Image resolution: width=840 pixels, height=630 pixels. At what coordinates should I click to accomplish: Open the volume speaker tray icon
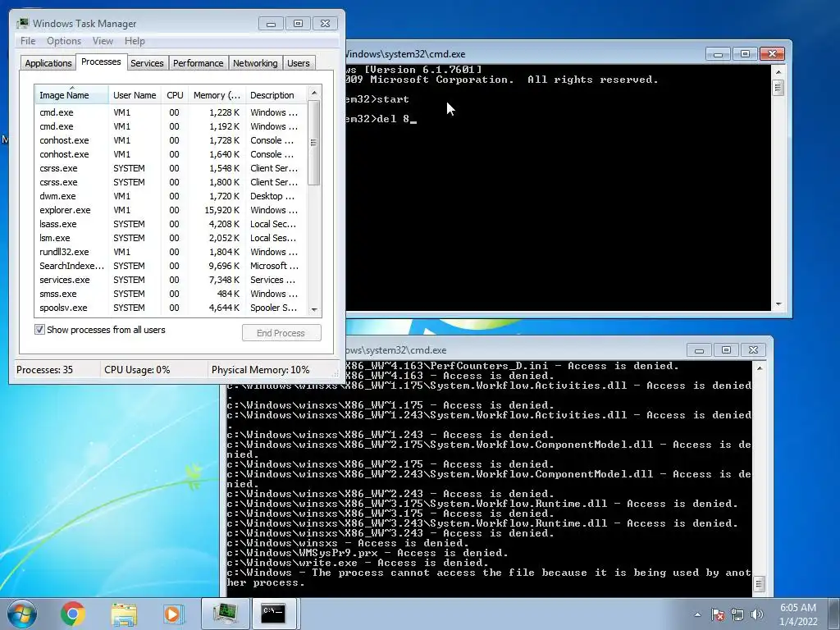point(757,614)
